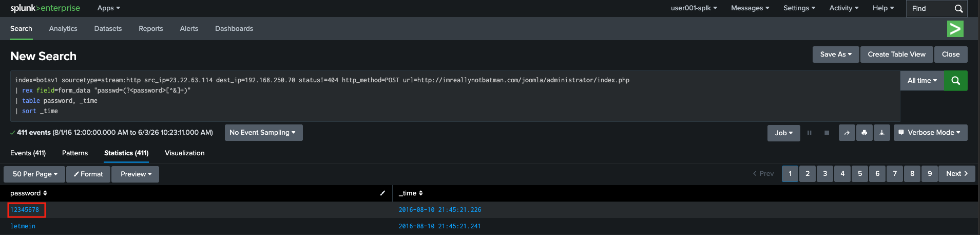Go to Search nav tab
The height and width of the screenshot is (235, 980).
21,29
